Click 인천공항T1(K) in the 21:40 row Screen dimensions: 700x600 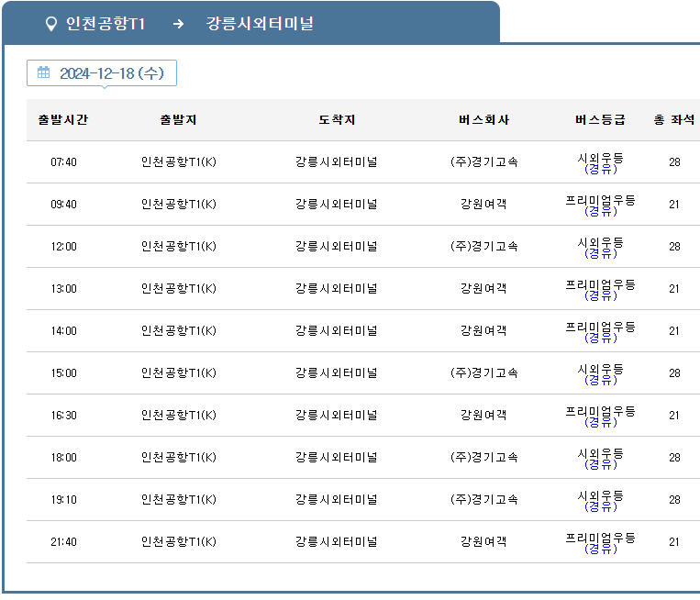coord(179,541)
